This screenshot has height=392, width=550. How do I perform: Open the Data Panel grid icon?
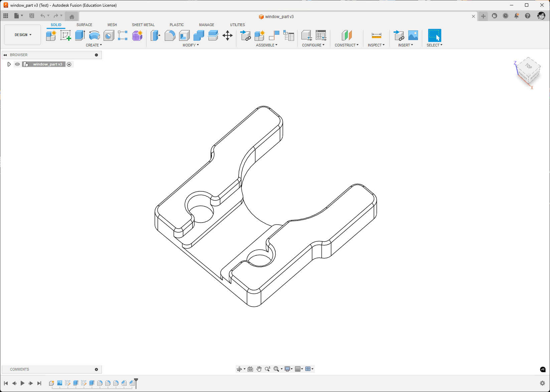pos(6,16)
